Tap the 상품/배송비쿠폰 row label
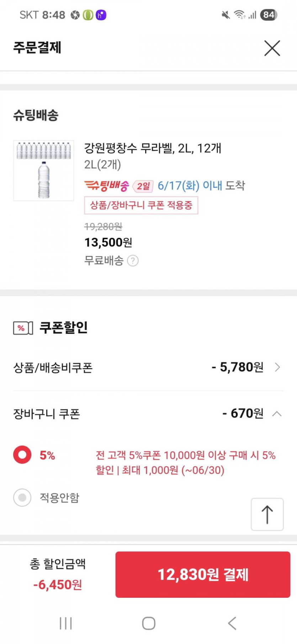This screenshot has width=297, height=644. (53, 367)
